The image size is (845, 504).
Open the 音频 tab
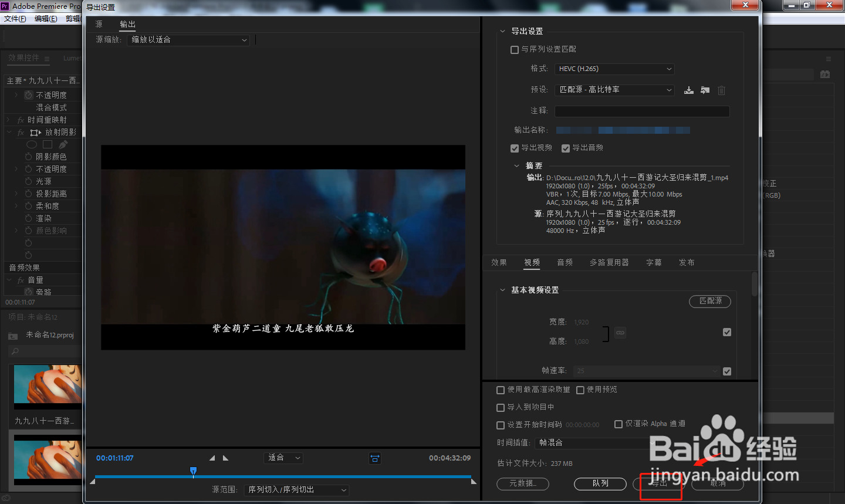[x=565, y=263]
